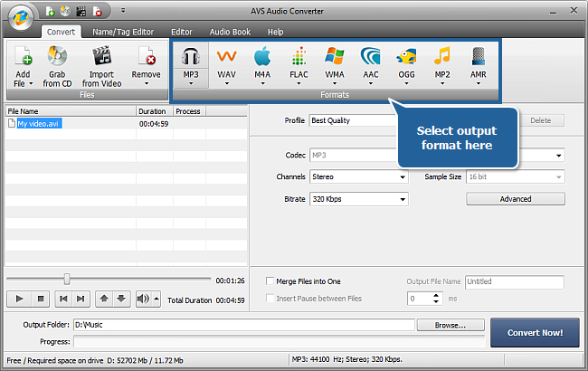Click the Convert Now! button
588x371 pixels.
[535, 333]
